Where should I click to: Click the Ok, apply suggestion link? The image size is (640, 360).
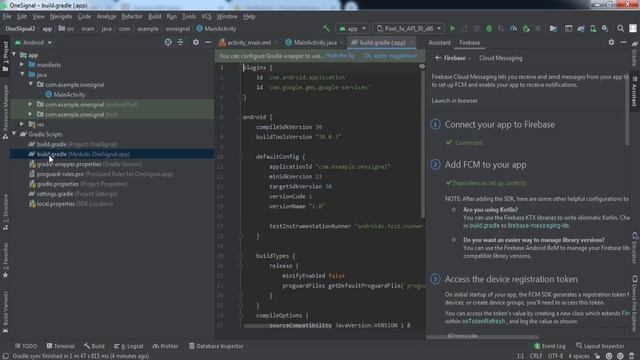(390, 56)
